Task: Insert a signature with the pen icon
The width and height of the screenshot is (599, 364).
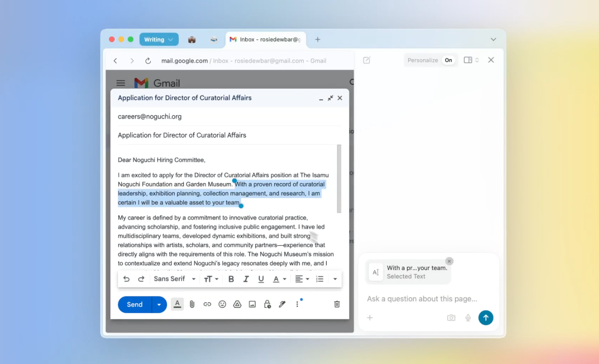Action: [282, 304]
